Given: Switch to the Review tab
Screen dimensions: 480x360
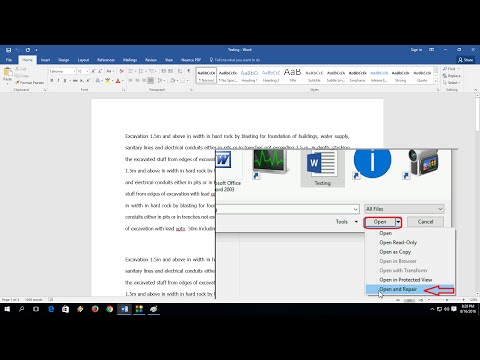Looking at the screenshot, I should pos(151,60).
